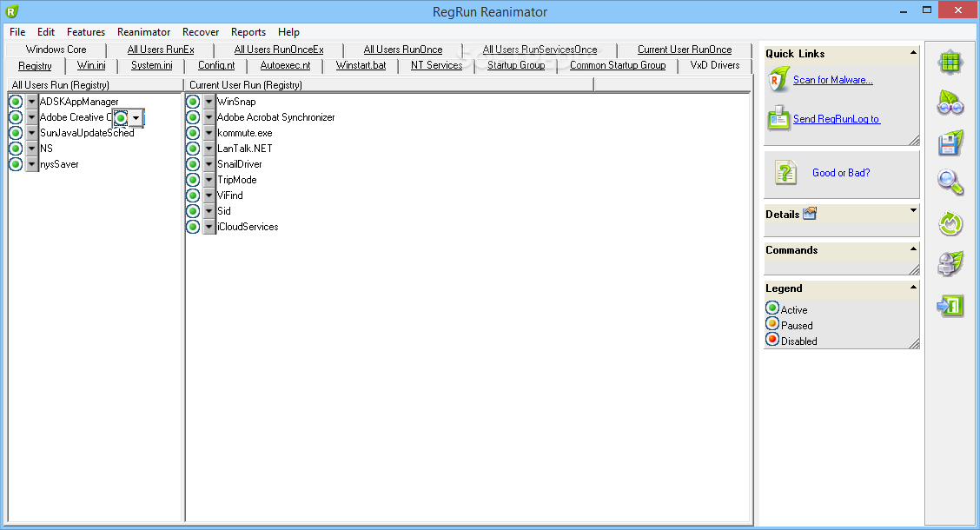Collapse the Quick Links panel
980x530 pixels.
[x=913, y=53]
